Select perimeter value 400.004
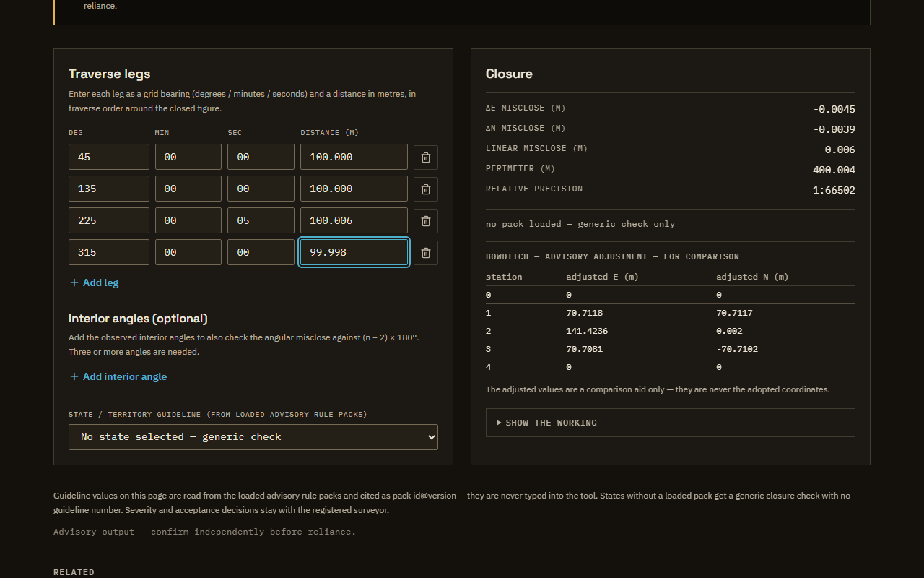 pyautogui.click(x=834, y=170)
